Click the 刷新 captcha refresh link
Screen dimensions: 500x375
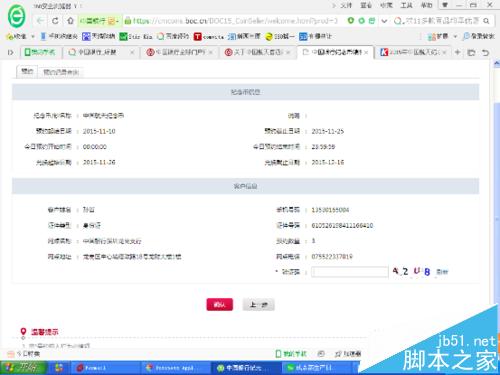[x=442, y=272]
